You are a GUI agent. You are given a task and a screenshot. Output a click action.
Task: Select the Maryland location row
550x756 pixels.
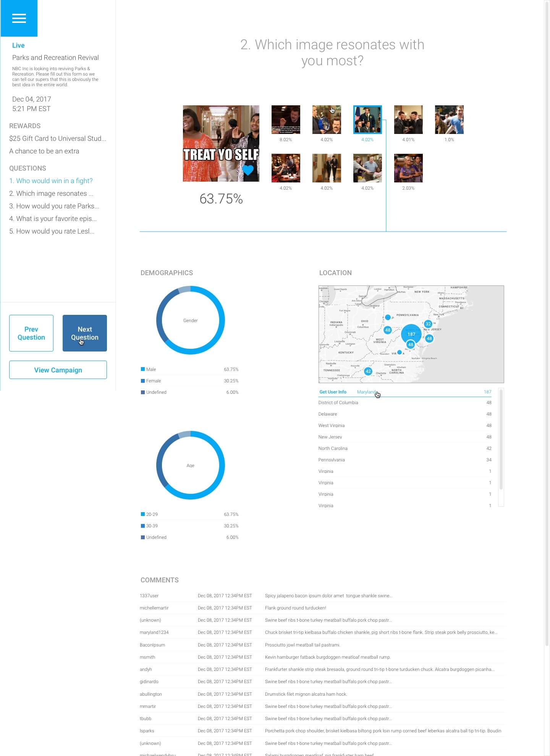pos(405,392)
